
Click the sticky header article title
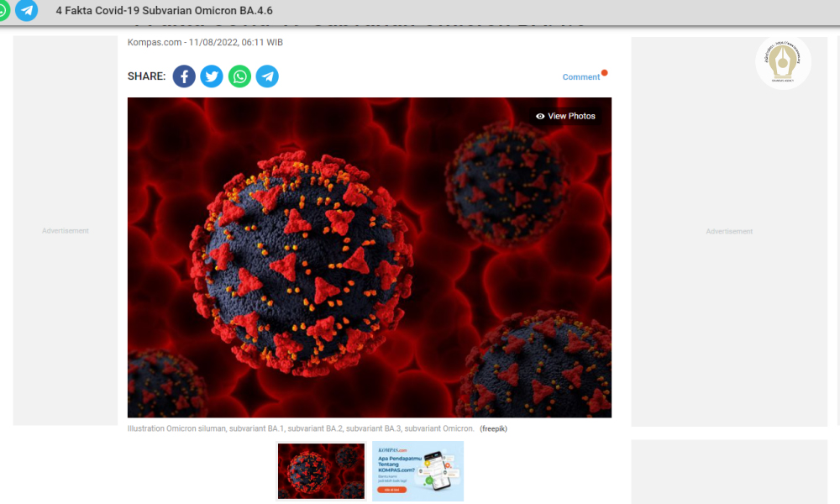tap(164, 11)
